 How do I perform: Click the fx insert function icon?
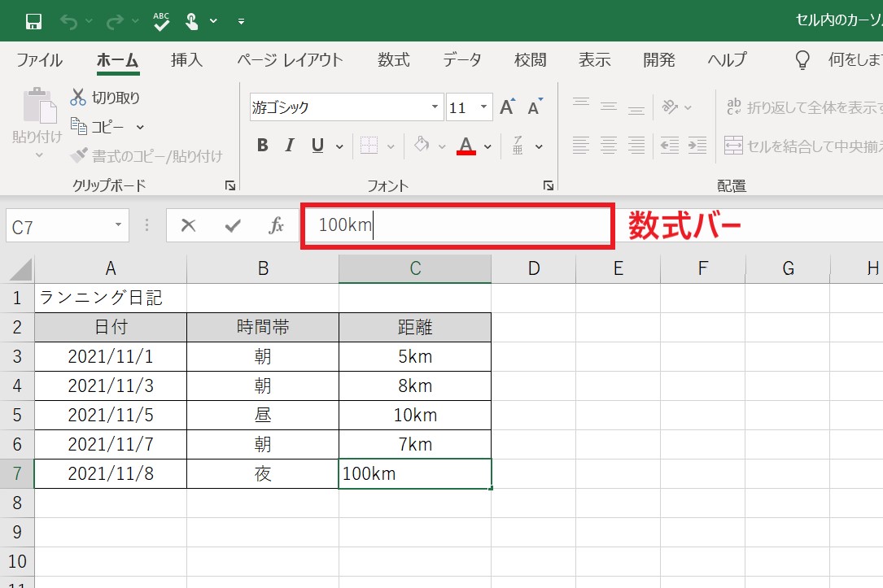click(x=276, y=225)
